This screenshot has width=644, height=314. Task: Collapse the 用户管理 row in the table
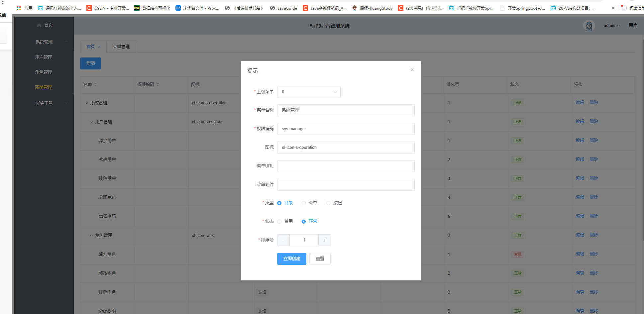point(91,122)
